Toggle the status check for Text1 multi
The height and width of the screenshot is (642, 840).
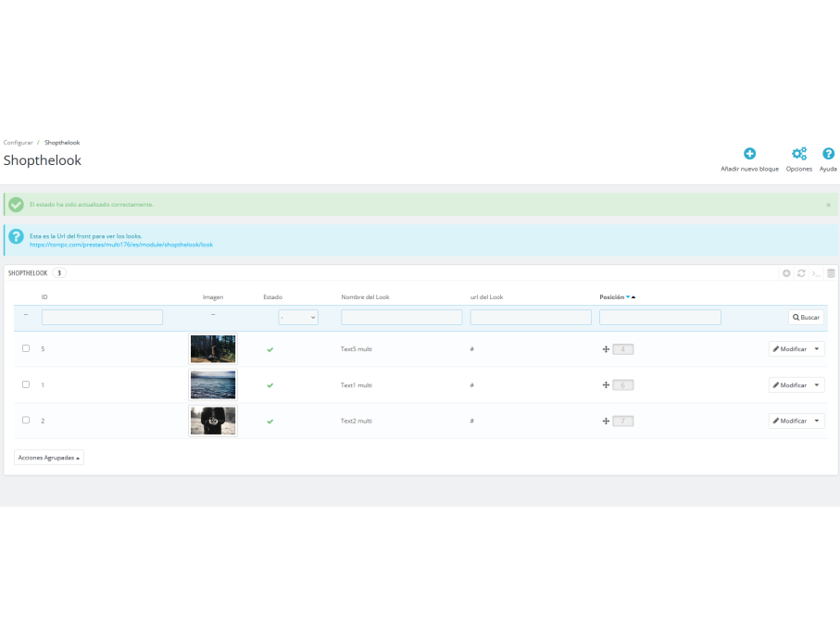270,385
